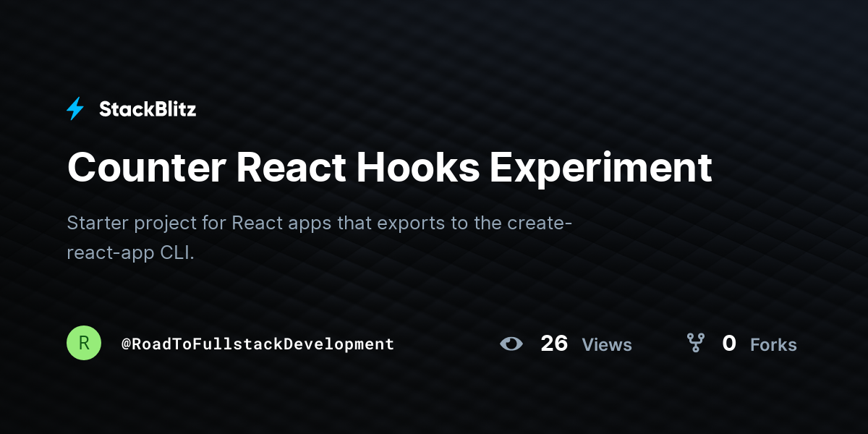
Task: Click the 0 forks count
Action: click(x=729, y=344)
